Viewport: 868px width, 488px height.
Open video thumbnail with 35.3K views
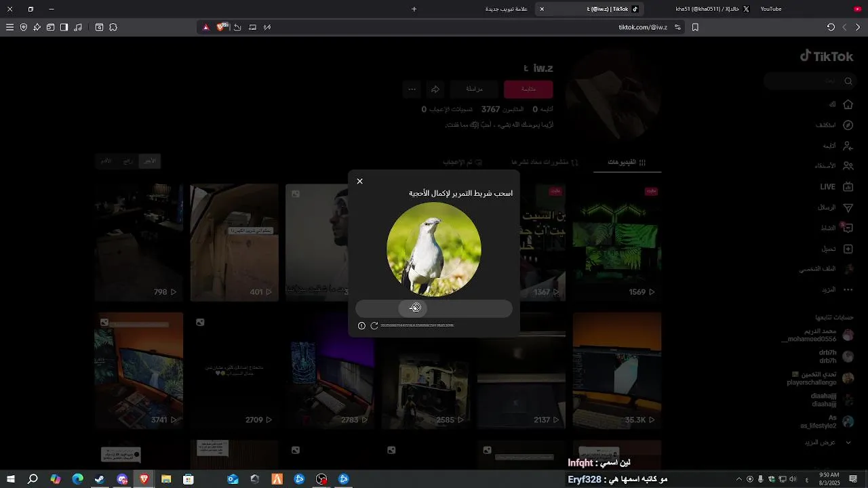point(616,371)
